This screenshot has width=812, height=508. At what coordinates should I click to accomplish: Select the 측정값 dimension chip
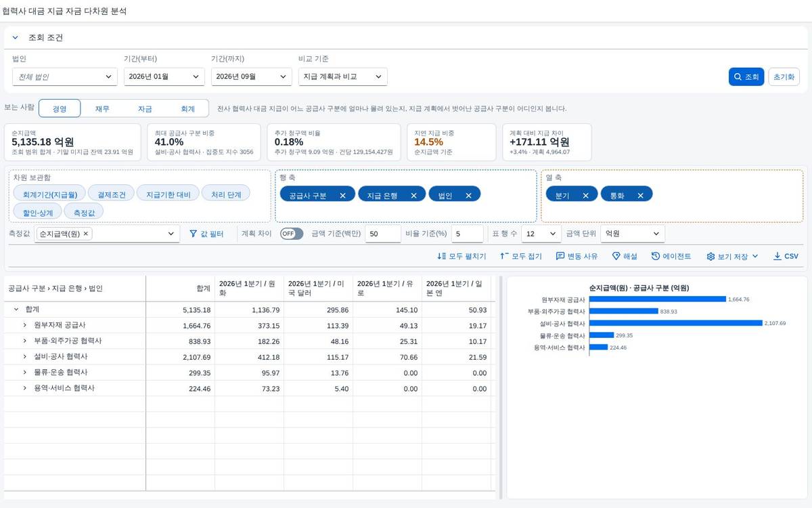(x=84, y=213)
